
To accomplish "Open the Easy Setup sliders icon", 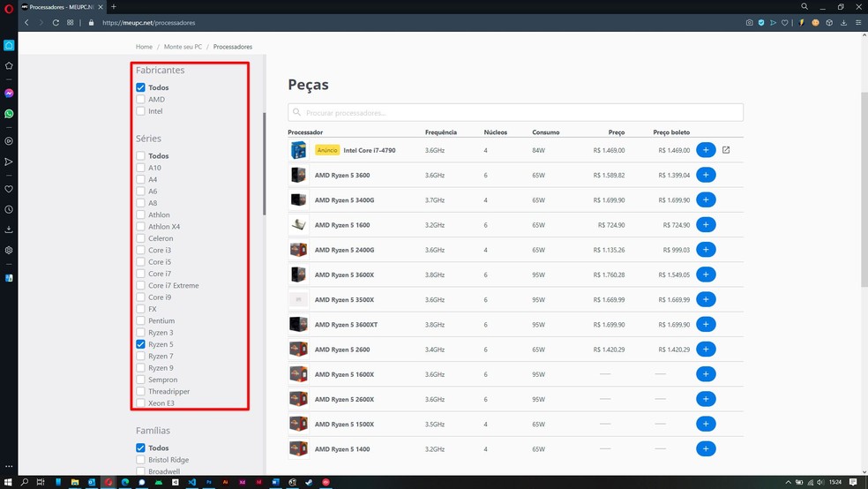I will tap(858, 23).
